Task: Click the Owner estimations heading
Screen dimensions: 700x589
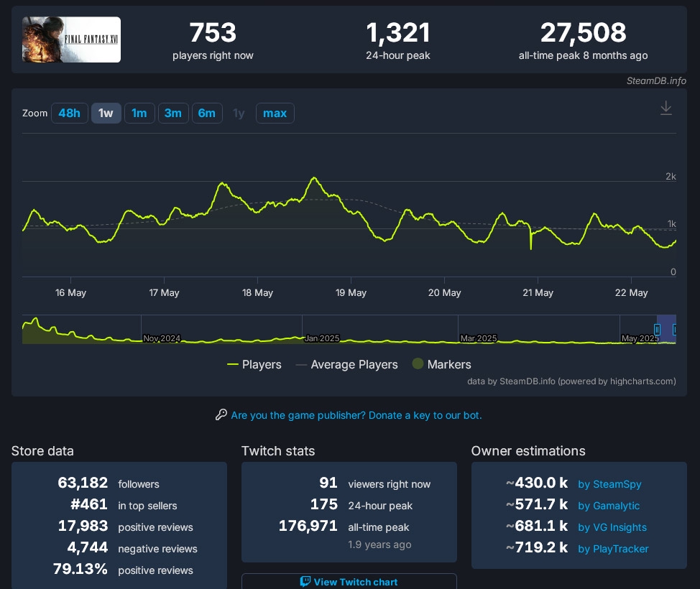Action: click(528, 450)
